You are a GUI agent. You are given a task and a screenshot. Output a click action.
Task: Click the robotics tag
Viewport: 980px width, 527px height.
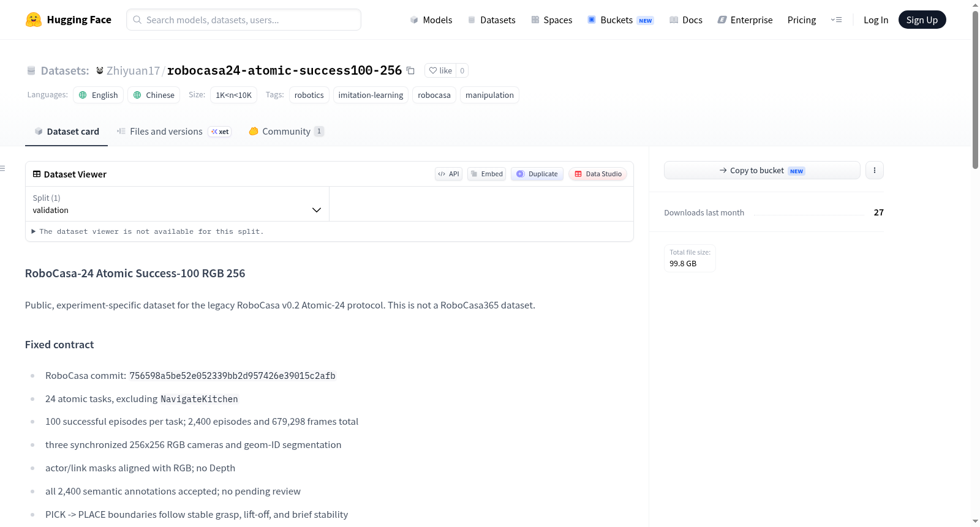tap(309, 95)
